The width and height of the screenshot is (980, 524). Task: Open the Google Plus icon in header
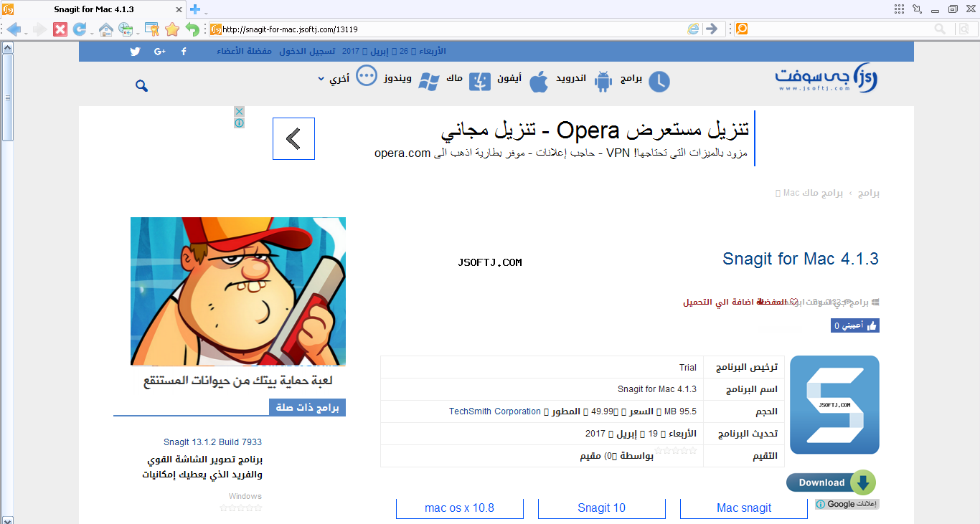coord(160,52)
